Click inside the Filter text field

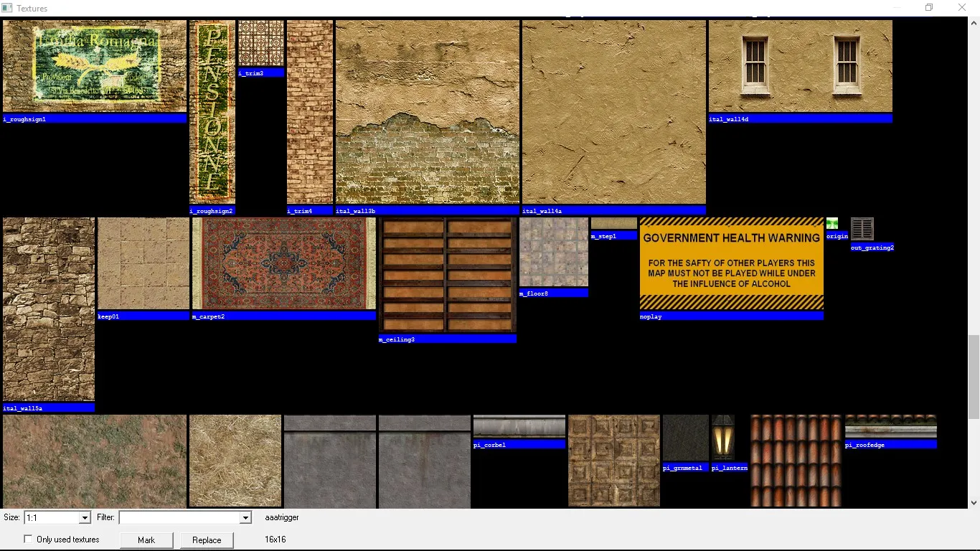179,517
